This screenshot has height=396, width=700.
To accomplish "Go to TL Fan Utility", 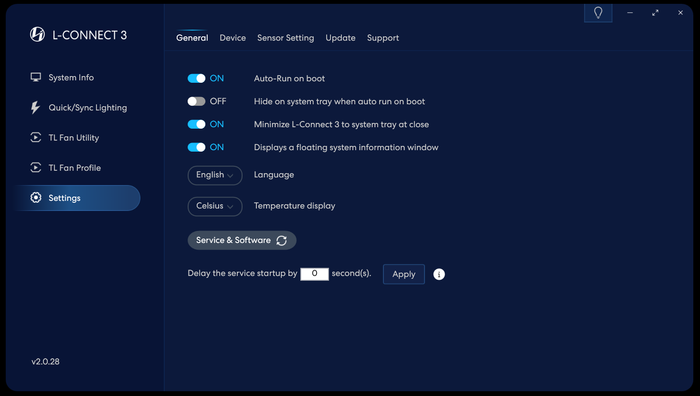I will tap(65, 138).
